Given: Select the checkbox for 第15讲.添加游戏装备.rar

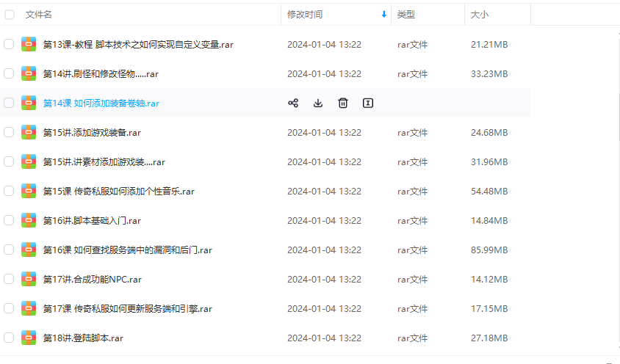Looking at the screenshot, I should 9,132.
